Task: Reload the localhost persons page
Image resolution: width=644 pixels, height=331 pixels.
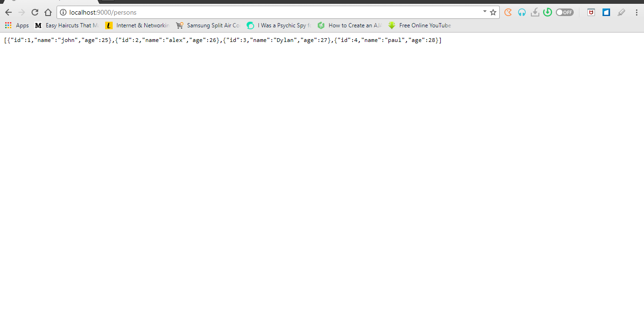Action: 34,12
